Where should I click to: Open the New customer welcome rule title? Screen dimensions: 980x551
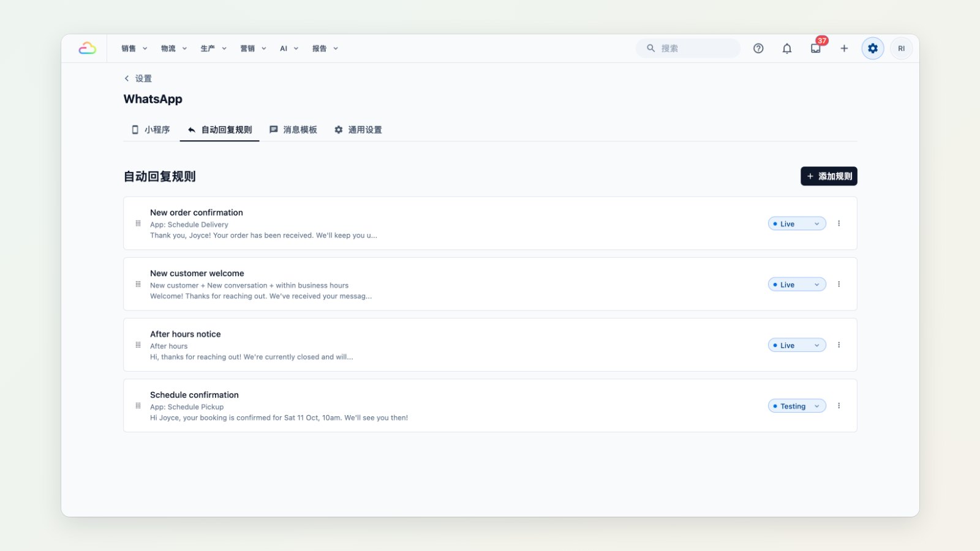(197, 273)
